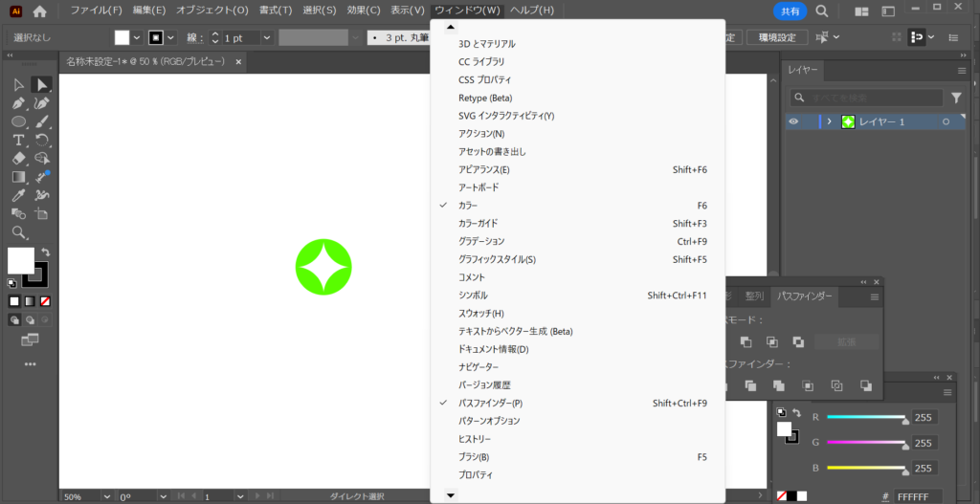
Task: Set paint mode to None (red slash)
Action: click(45, 301)
